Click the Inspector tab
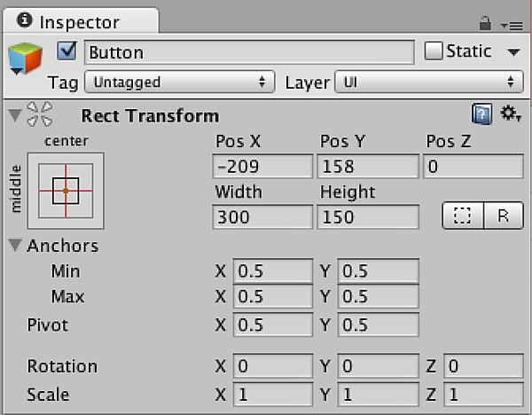The image size is (532, 415). 81,21
